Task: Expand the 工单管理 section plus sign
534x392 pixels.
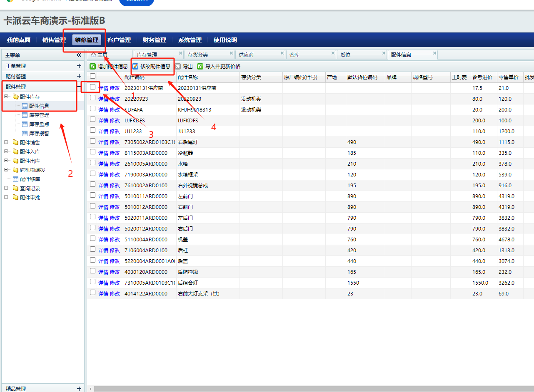Action: pos(79,66)
